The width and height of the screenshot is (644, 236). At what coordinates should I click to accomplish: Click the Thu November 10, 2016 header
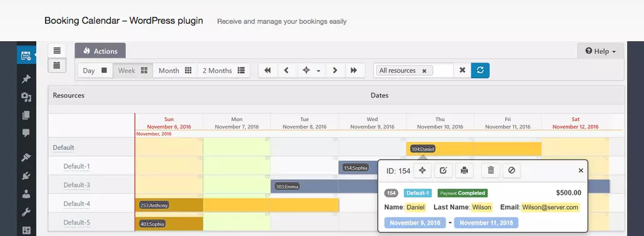(440, 123)
